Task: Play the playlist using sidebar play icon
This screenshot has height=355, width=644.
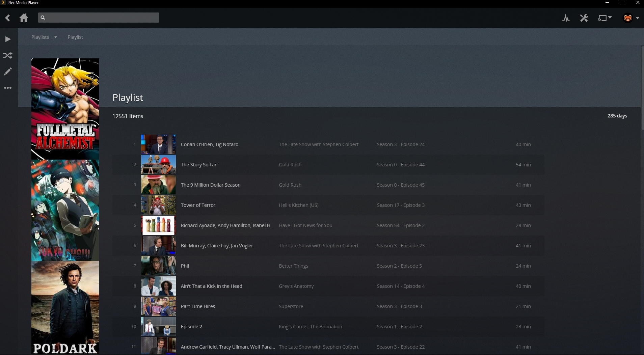Action: tap(7, 39)
